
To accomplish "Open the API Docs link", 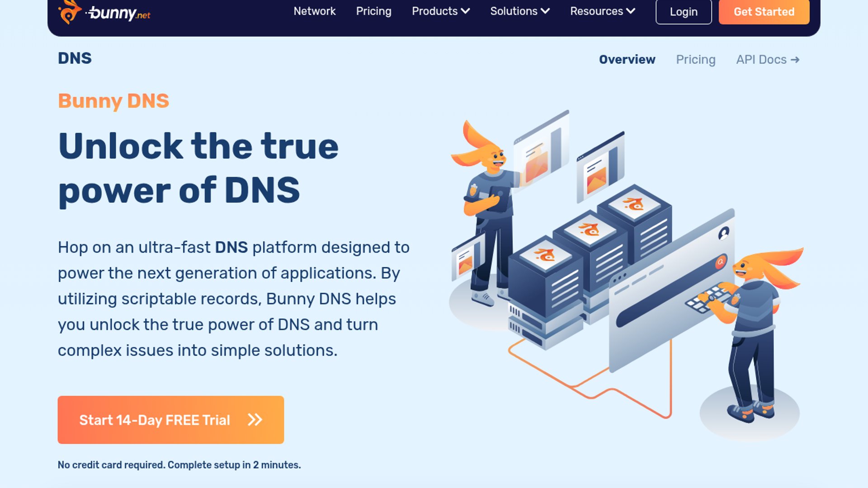I will click(x=768, y=60).
